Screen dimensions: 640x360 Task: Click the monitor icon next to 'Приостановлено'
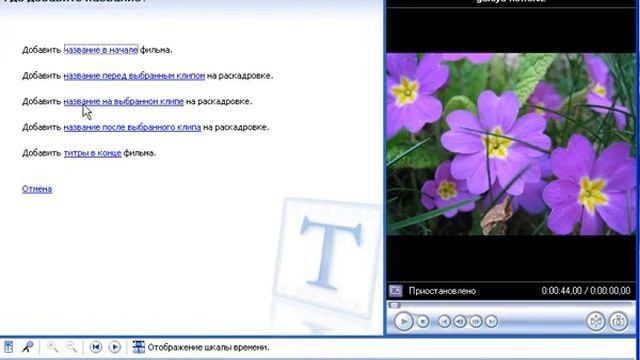pyautogui.click(x=396, y=291)
